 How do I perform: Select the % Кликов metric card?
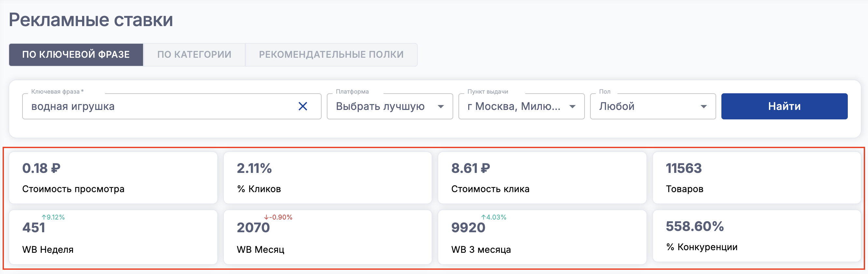327,178
